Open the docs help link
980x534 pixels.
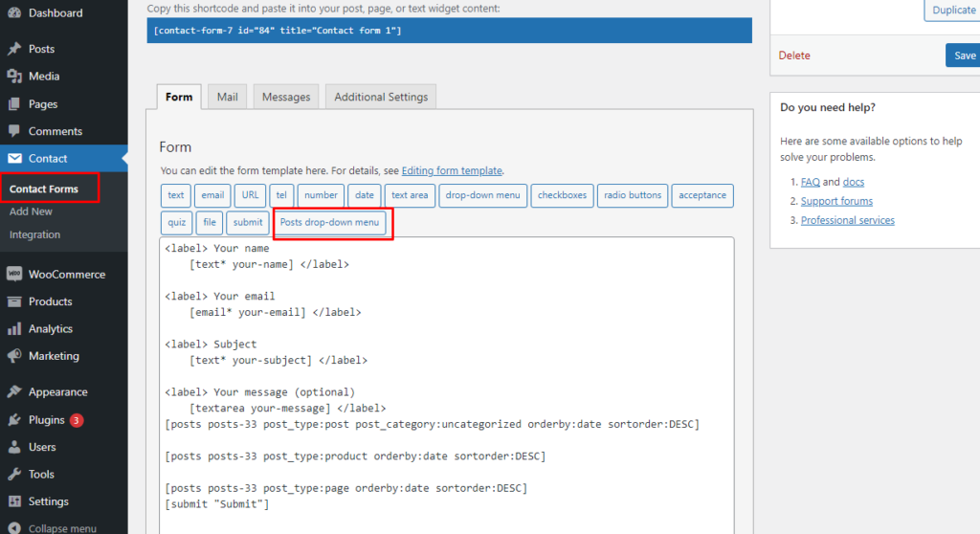(x=853, y=182)
